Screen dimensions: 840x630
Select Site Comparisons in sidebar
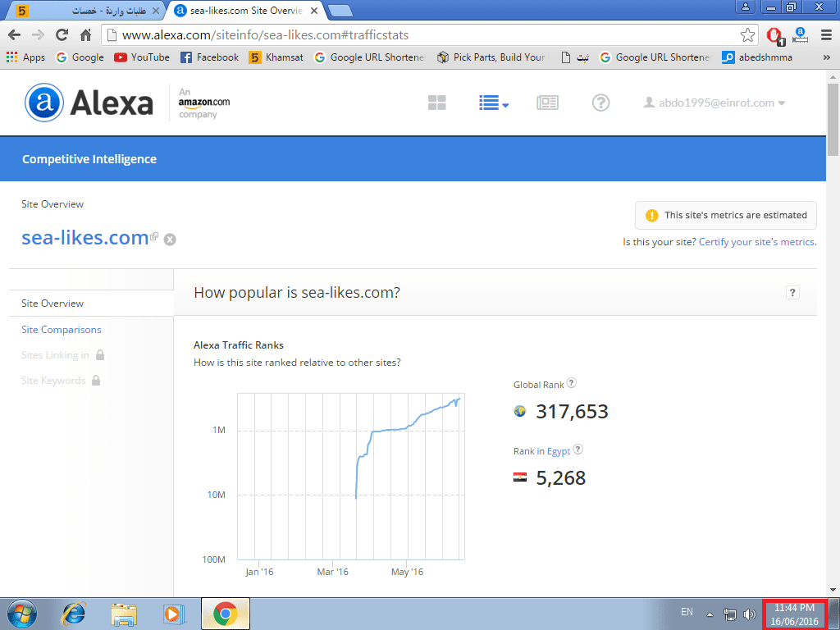tap(62, 330)
